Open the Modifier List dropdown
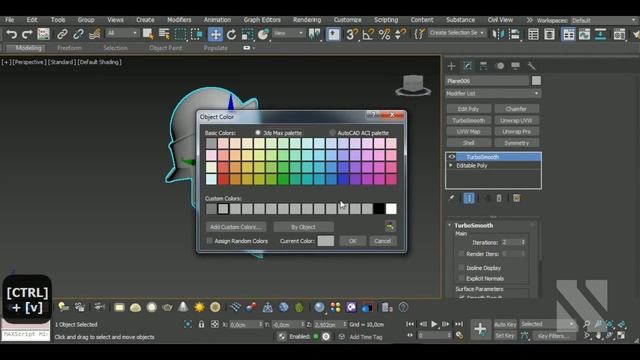 (x=493, y=93)
